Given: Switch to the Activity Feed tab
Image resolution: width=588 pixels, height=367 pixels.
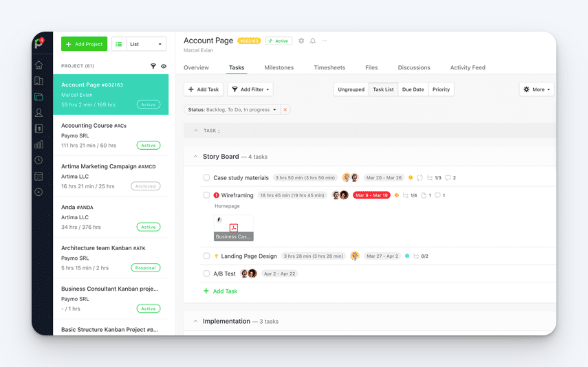Looking at the screenshot, I should pos(468,67).
